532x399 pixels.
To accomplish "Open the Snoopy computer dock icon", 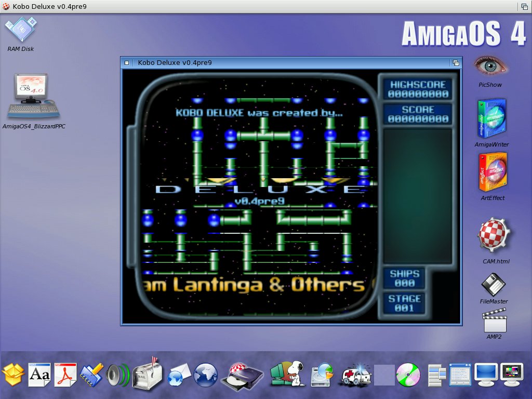I will pos(287,373).
